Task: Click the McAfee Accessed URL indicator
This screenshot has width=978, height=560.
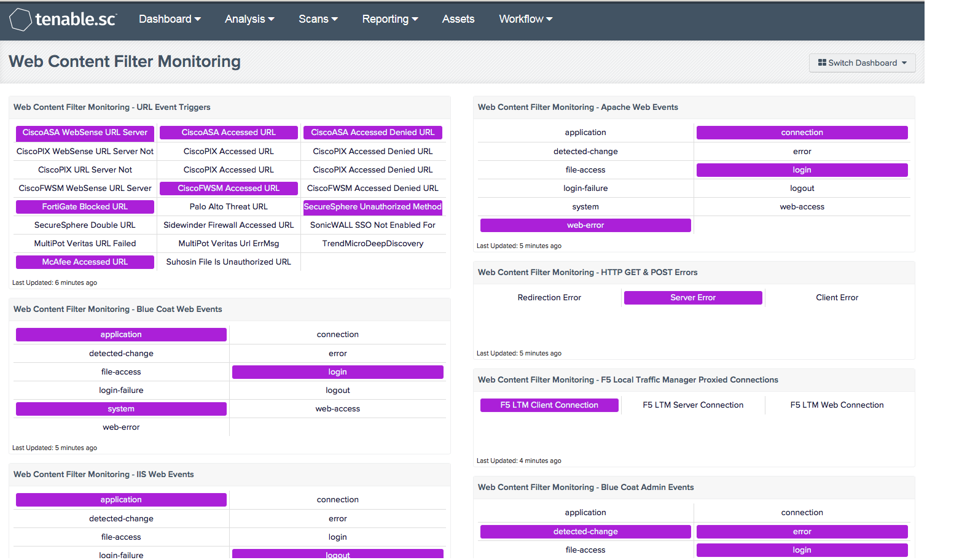Action: click(x=85, y=262)
